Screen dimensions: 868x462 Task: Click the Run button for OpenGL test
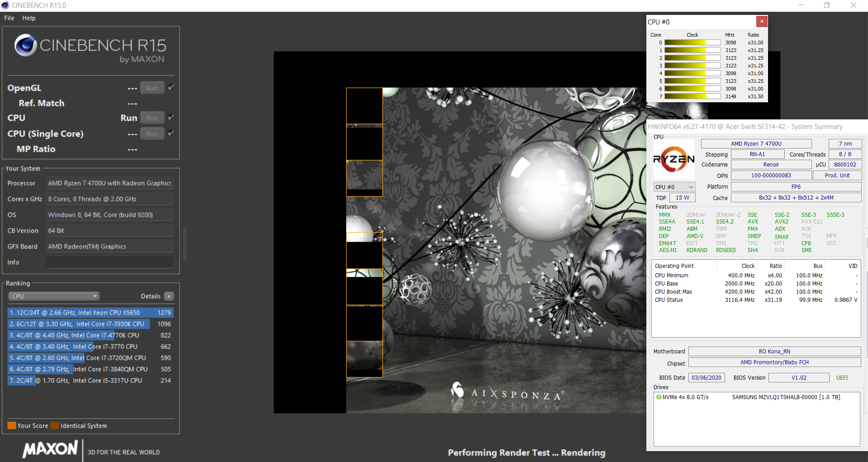point(152,88)
